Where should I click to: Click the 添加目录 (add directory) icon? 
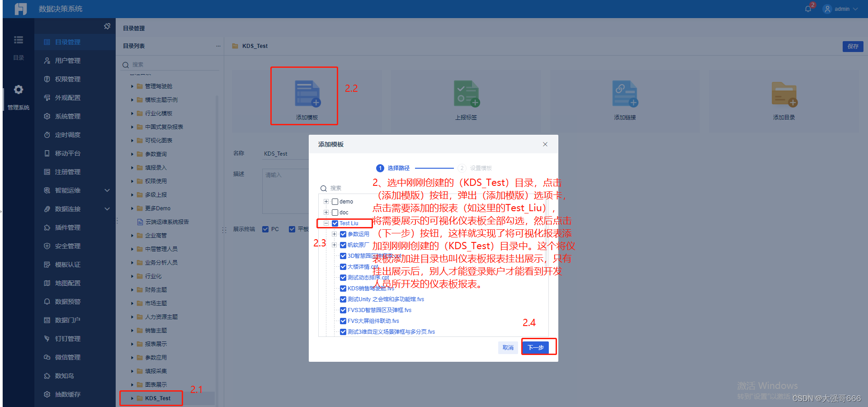(784, 94)
